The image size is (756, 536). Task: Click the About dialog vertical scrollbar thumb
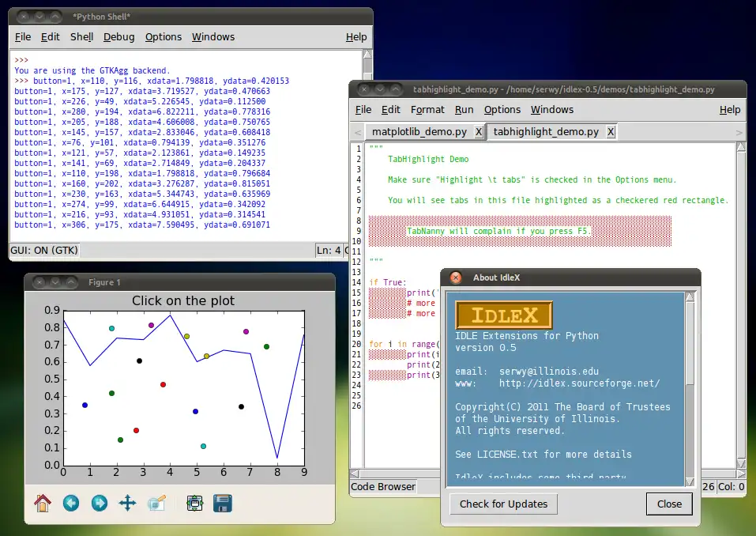click(x=690, y=344)
